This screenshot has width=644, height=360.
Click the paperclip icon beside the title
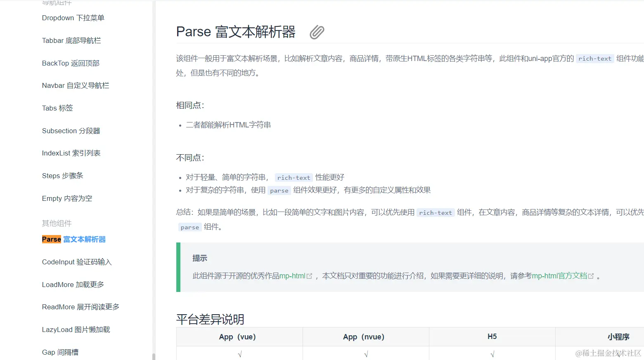[317, 32]
